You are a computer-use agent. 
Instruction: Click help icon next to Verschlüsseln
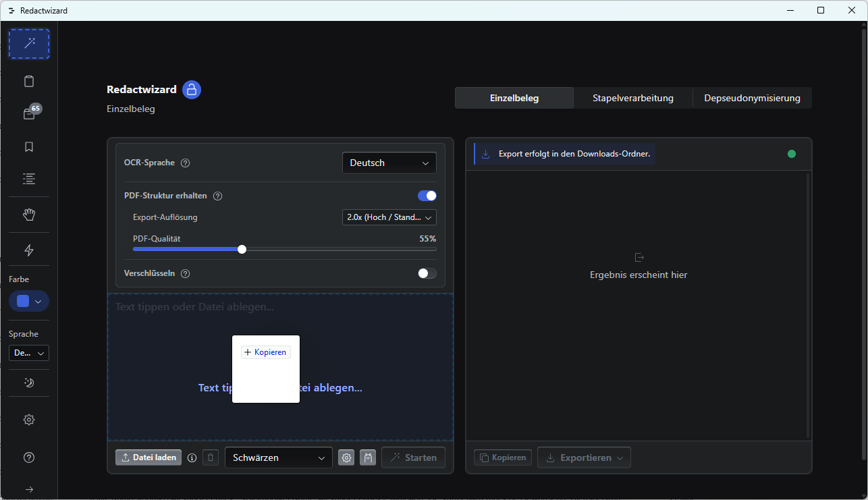(x=186, y=274)
